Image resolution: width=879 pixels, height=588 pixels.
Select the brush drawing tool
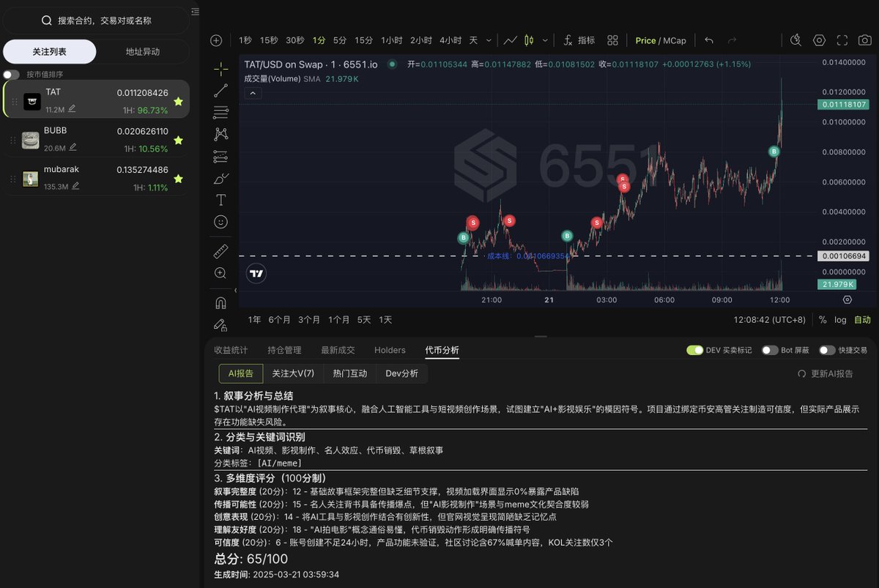tap(220, 178)
